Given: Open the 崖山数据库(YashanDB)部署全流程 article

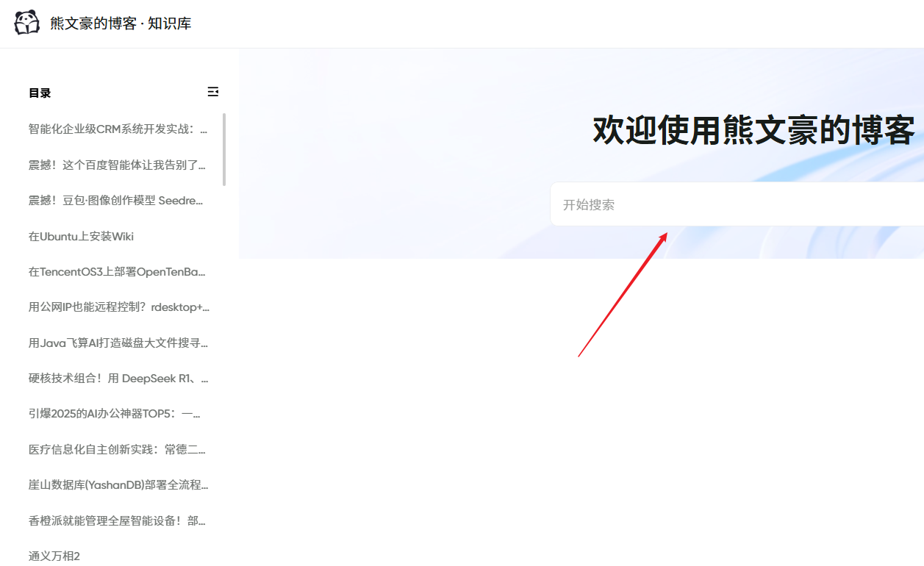Looking at the screenshot, I should 118,484.
